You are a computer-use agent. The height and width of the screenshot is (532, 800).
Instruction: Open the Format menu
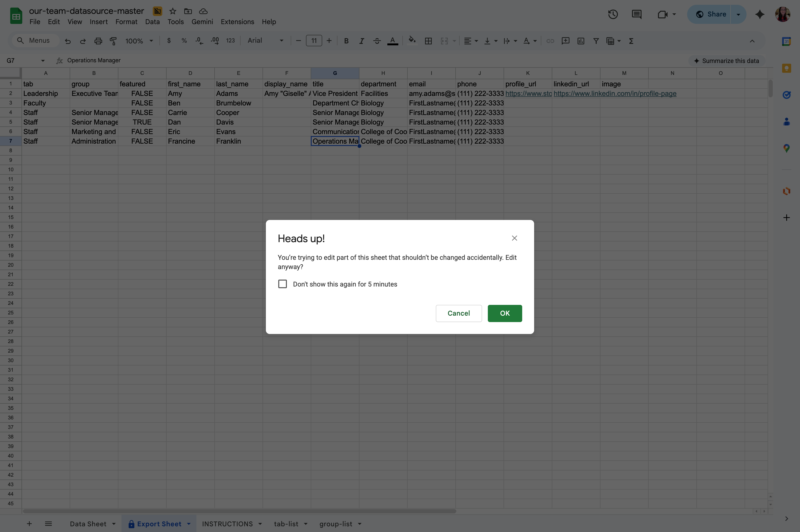[126, 22]
